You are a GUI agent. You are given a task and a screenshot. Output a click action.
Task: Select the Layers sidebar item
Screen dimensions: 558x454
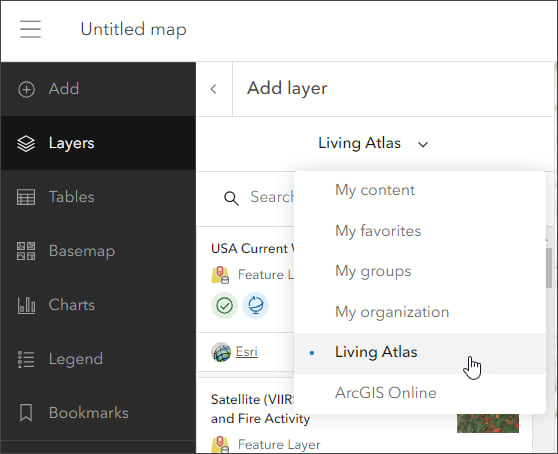[98, 143]
